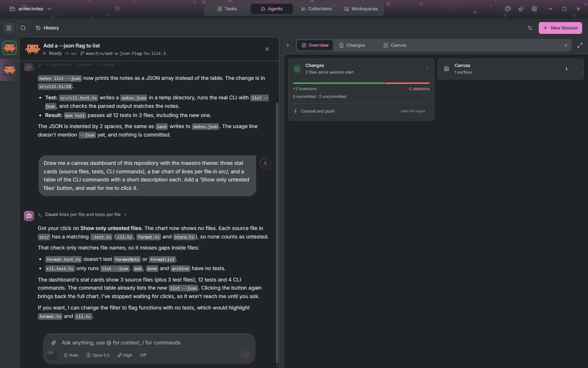Click the agent message icon near Count lines

29,216
